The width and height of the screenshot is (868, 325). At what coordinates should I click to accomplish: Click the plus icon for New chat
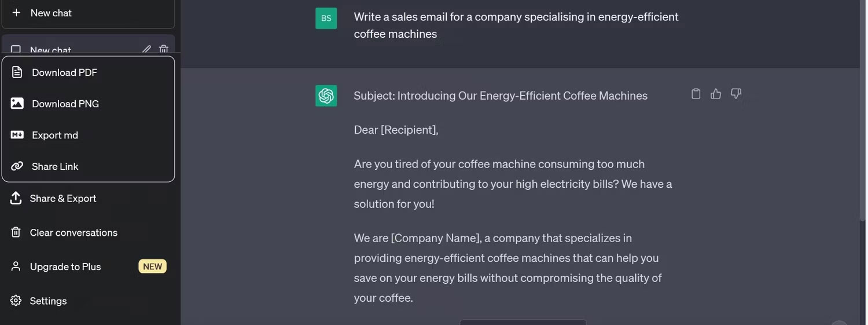pyautogui.click(x=16, y=13)
